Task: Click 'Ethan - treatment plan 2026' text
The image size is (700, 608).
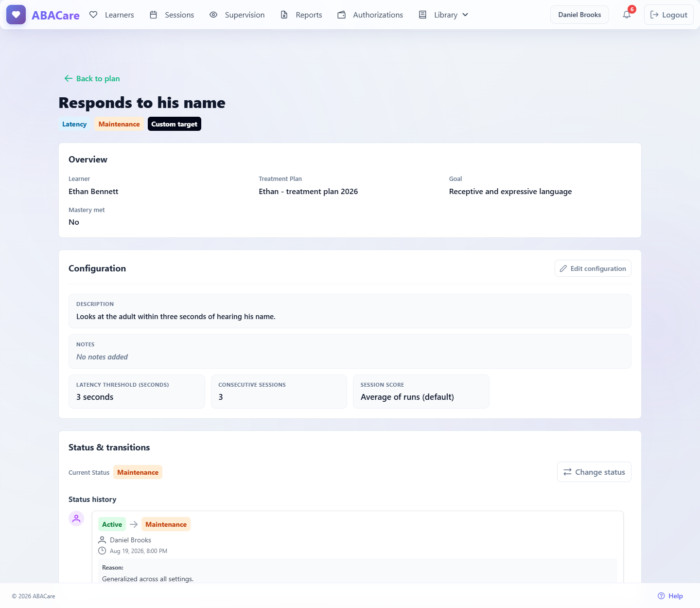Action: [308, 192]
